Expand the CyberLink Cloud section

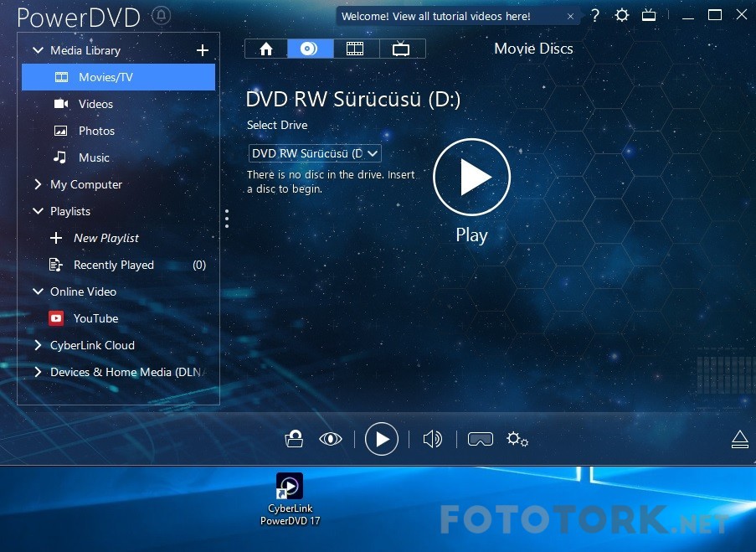pos(38,345)
